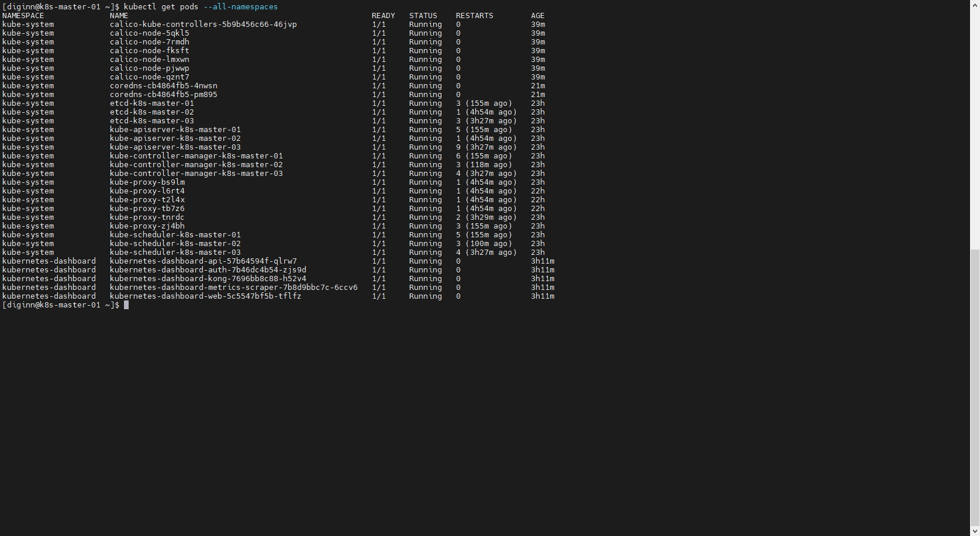
Task: Click pod name kubernetes-dashboard-metrics-scraper-7b8d9bbc7c-6ccv6
Action: [233, 288]
